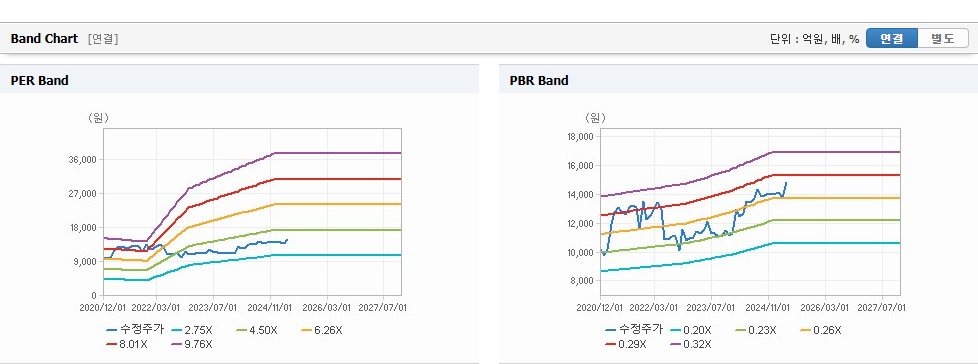
Task: Toggle the 8.01X legend series
Action: [x=127, y=344]
